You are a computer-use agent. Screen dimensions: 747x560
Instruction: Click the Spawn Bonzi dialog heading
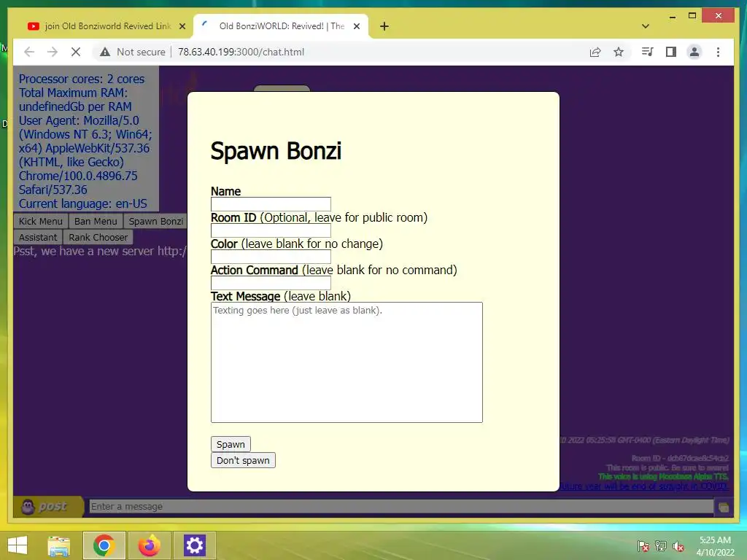(x=276, y=151)
